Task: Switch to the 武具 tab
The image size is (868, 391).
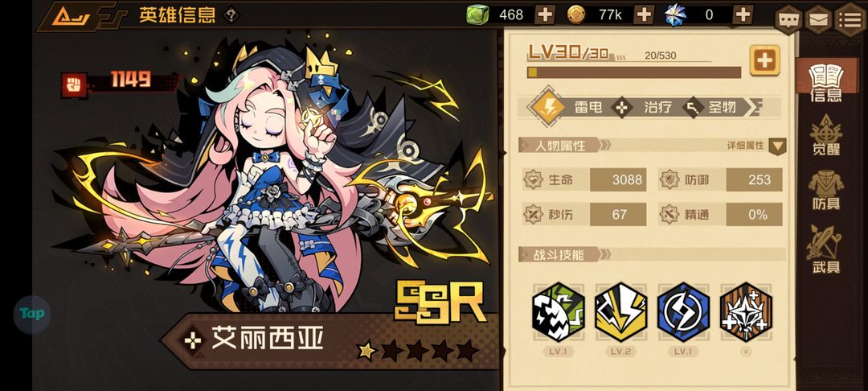Action: pos(826,249)
